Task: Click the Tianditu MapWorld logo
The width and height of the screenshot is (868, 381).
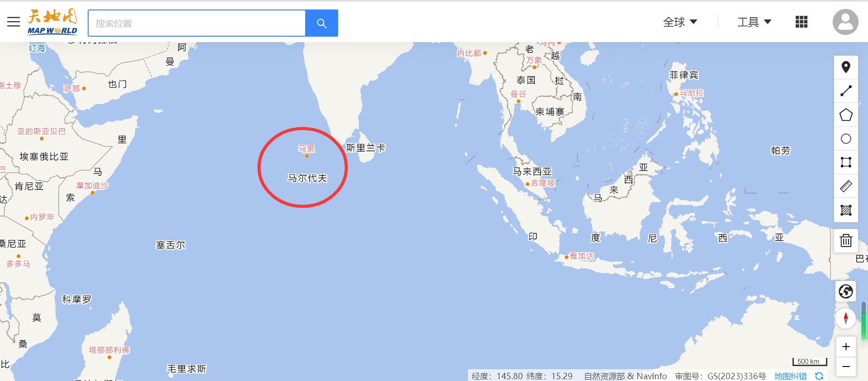Action: click(52, 22)
